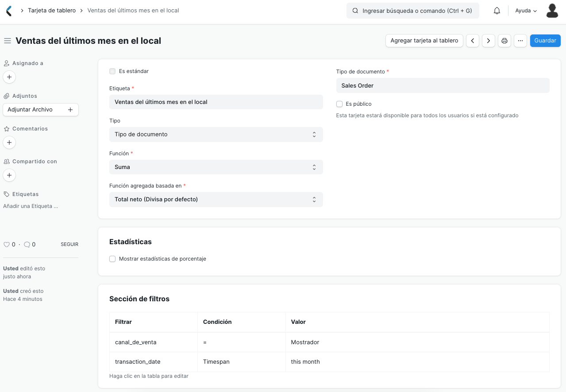Click Añadir una Etiqueta field
Screen dimensions: 566x392
pyautogui.click(x=31, y=206)
